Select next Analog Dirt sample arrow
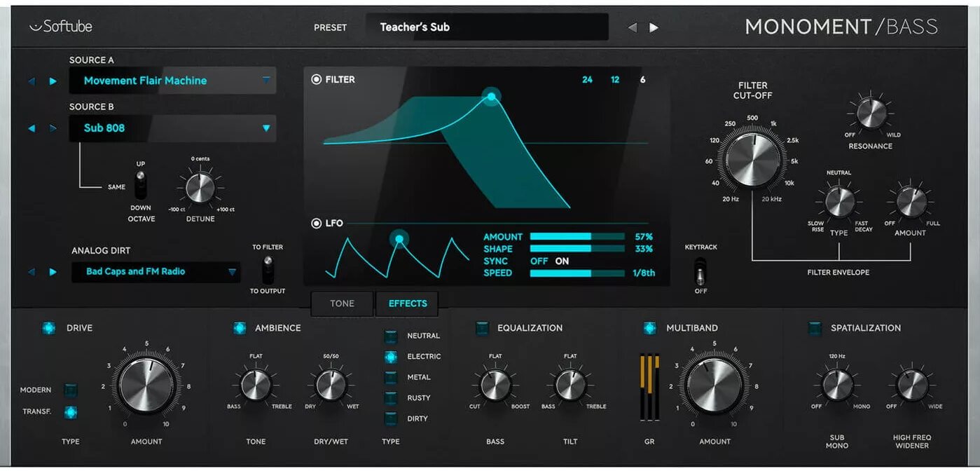980x471 pixels. click(53, 272)
